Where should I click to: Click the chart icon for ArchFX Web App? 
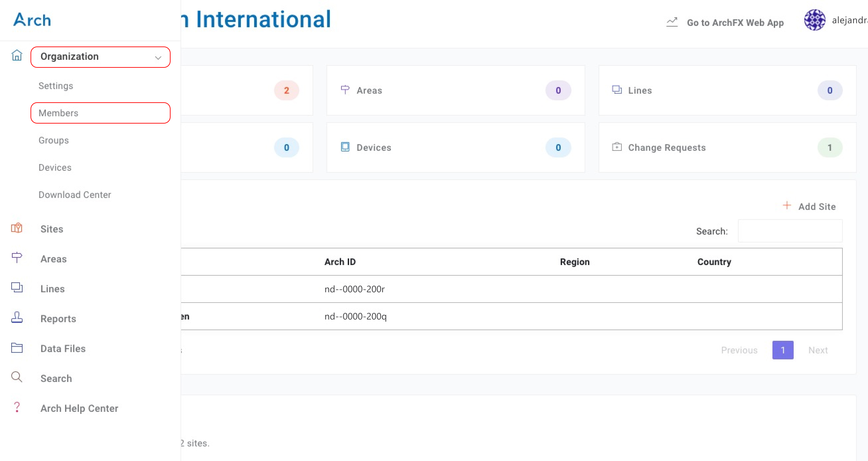point(672,22)
